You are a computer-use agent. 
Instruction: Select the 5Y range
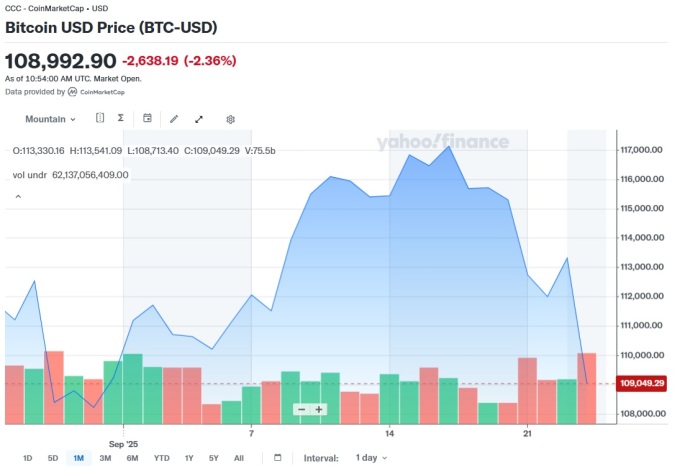coord(214,458)
